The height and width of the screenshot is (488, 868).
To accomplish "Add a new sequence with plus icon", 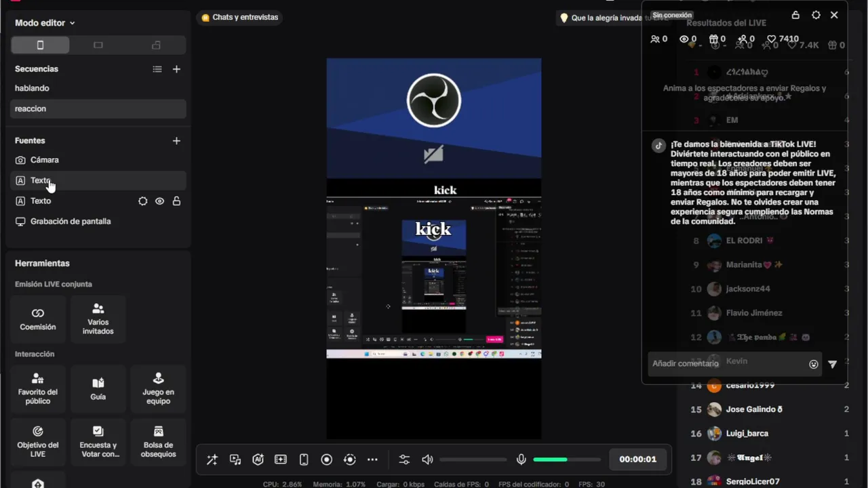I will click(176, 69).
